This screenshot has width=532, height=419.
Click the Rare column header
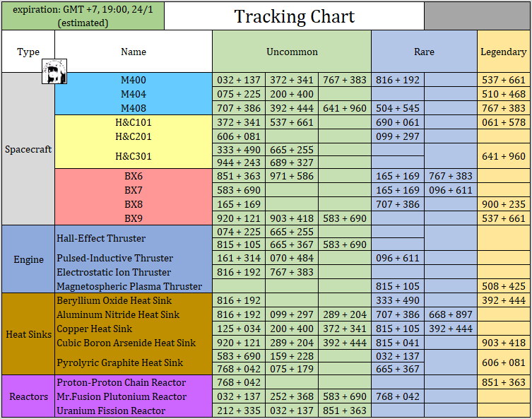click(x=424, y=52)
